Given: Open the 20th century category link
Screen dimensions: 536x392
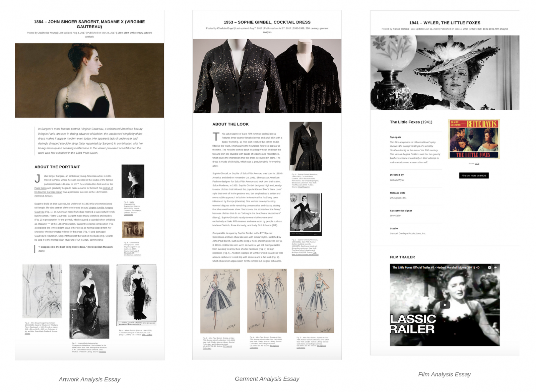Looking at the screenshot, I should 312,28.
